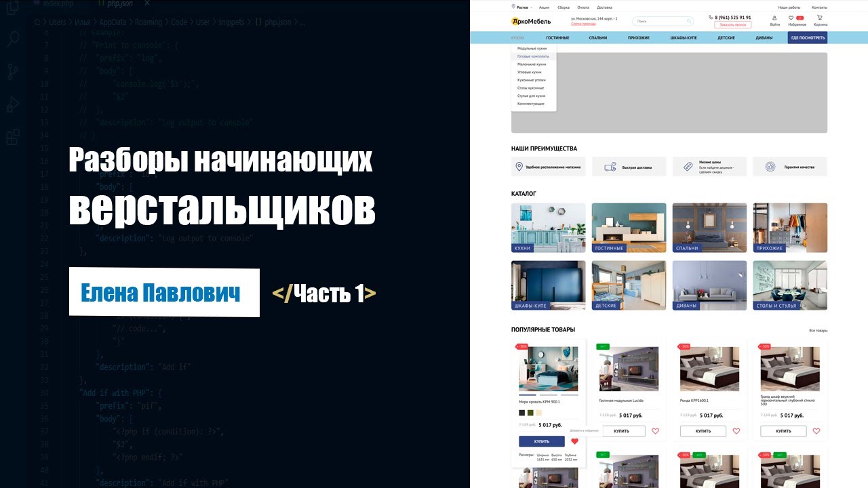Click the location pin icon next to Ростов
The image size is (868, 488).
(x=513, y=7)
